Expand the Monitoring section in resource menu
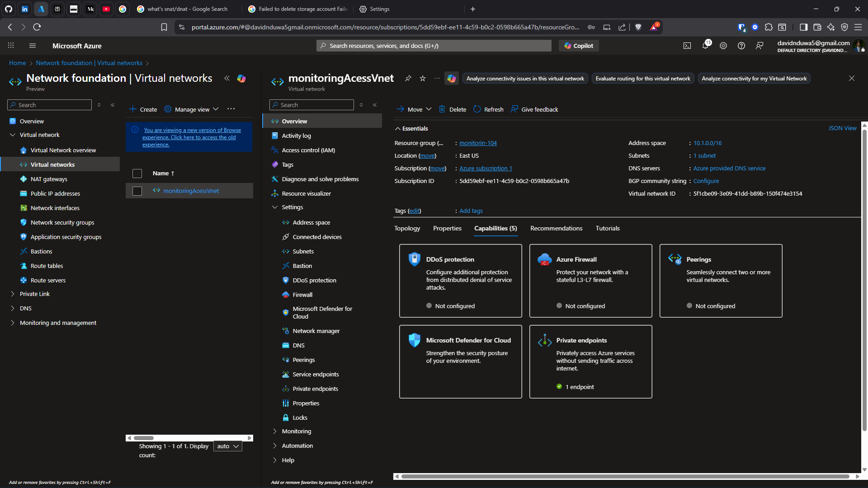The image size is (868, 488). [274, 431]
